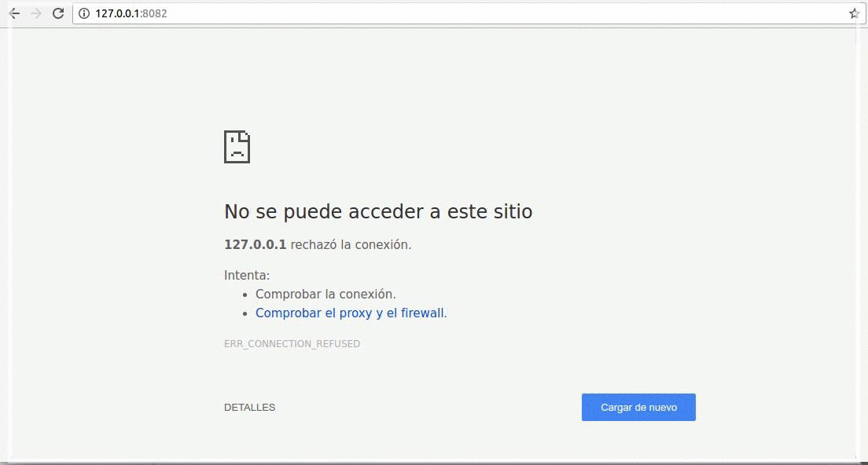Reload the page using the refresh icon
The height and width of the screenshot is (465, 868).
(x=58, y=13)
